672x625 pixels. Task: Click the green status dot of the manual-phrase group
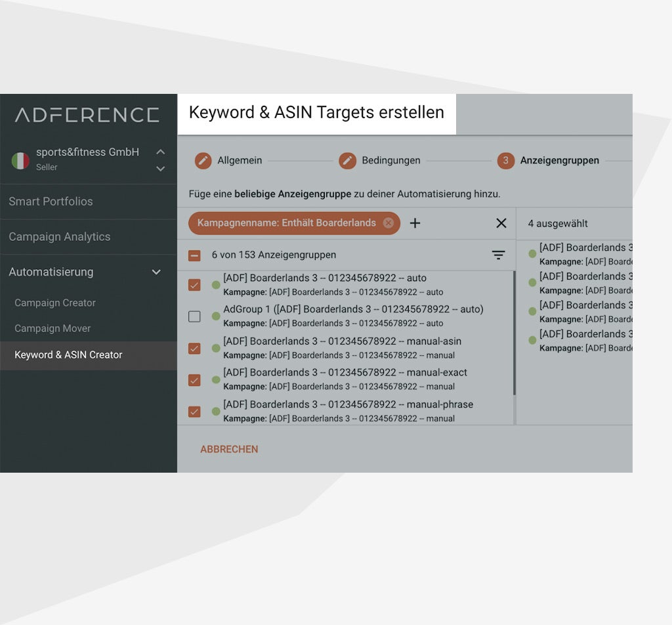(216, 412)
